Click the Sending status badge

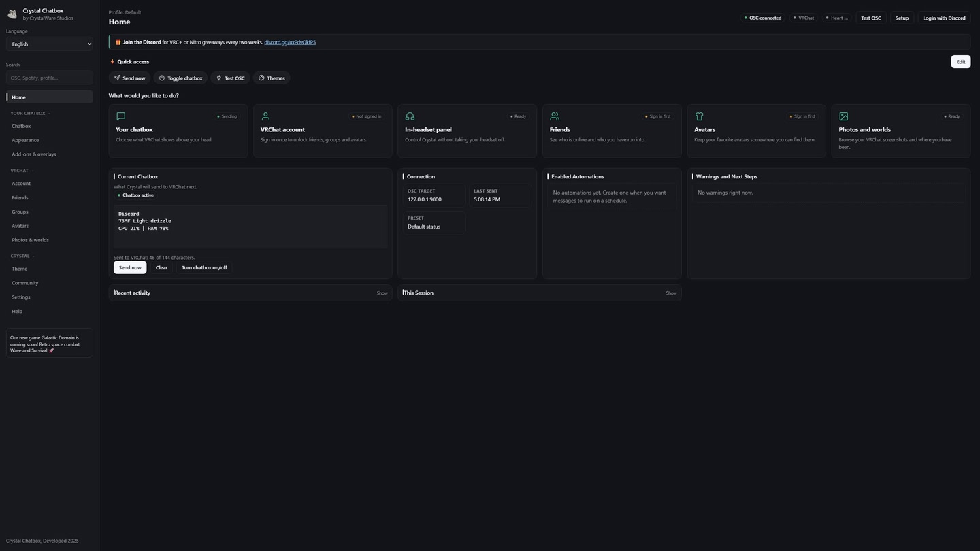pos(227,116)
